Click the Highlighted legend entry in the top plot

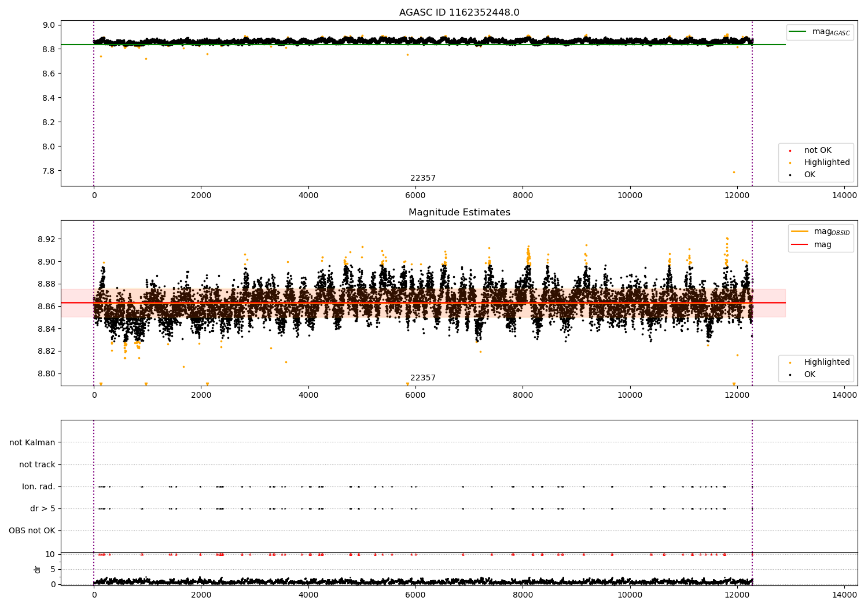[x=827, y=163]
